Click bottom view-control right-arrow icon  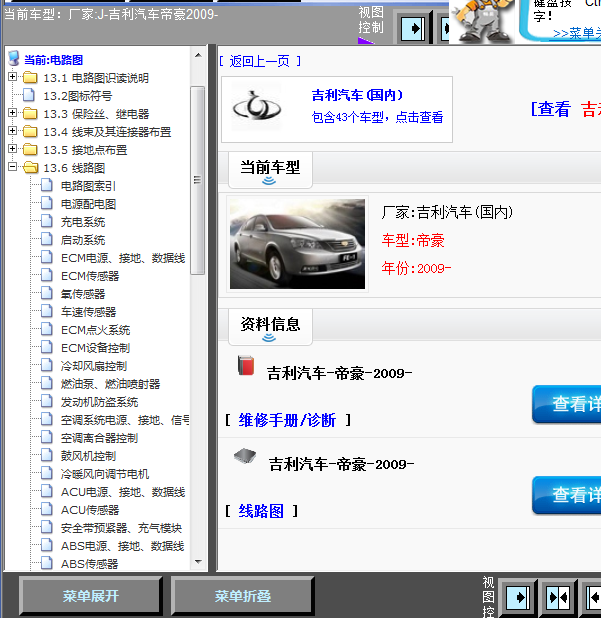click(517, 598)
